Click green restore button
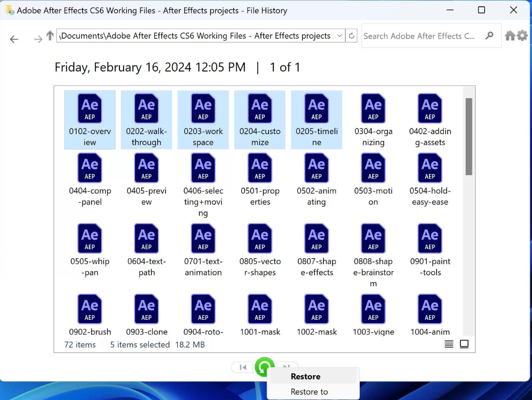The width and height of the screenshot is (532, 400). click(264, 367)
